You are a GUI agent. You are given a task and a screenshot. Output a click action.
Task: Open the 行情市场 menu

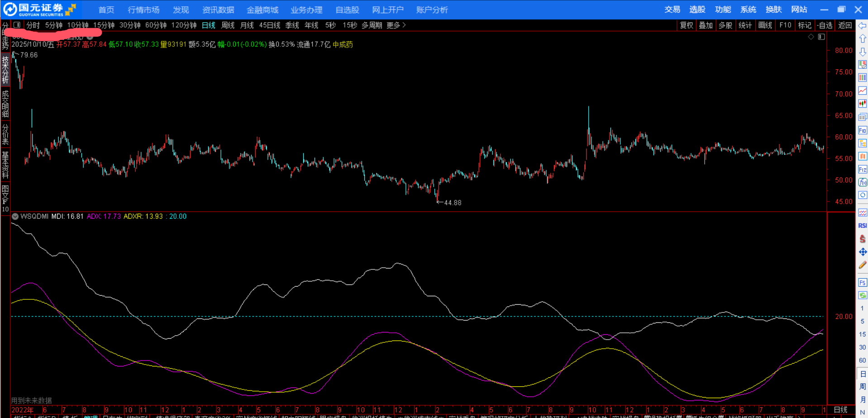tap(143, 10)
